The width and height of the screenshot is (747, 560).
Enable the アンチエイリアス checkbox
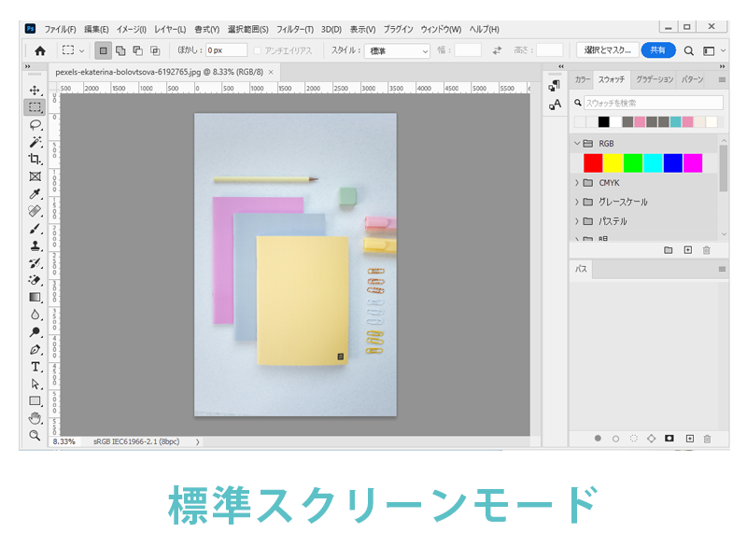coord(258,50)
